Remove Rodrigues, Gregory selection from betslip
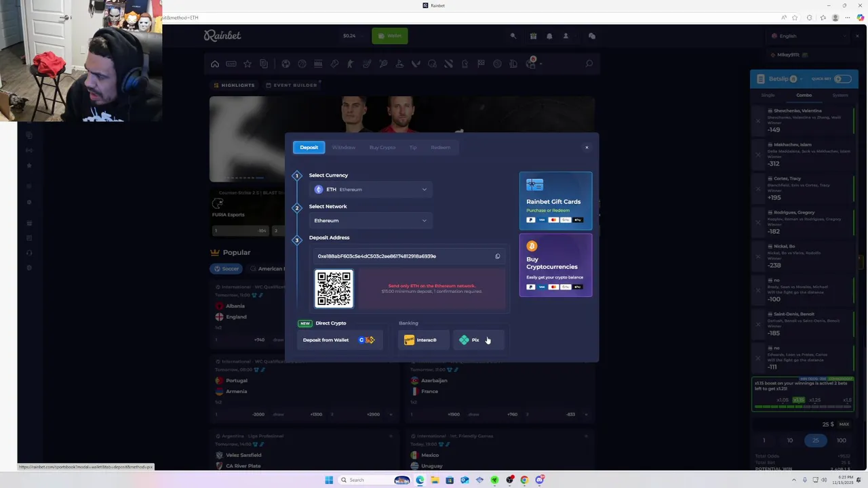The width and height of the screenshot is (868, 488). [758, 223]
